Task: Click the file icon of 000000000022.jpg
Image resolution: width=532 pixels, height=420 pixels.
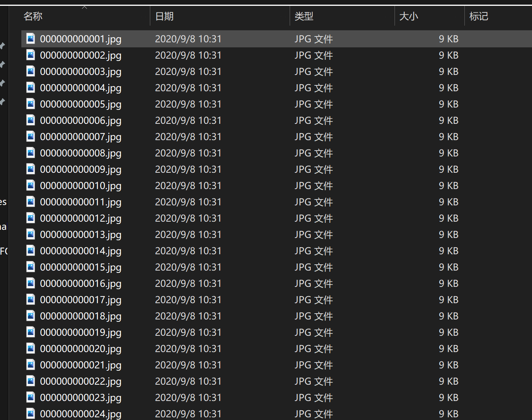Action: 31,381
